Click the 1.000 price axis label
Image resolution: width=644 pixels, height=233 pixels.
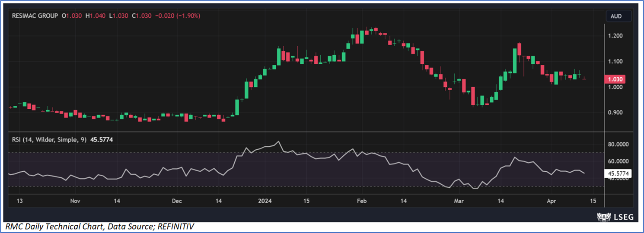click(615, 87)
